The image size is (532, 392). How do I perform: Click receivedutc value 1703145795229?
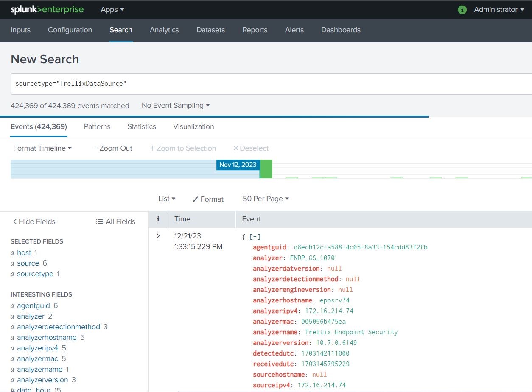[x=325, y=364]
